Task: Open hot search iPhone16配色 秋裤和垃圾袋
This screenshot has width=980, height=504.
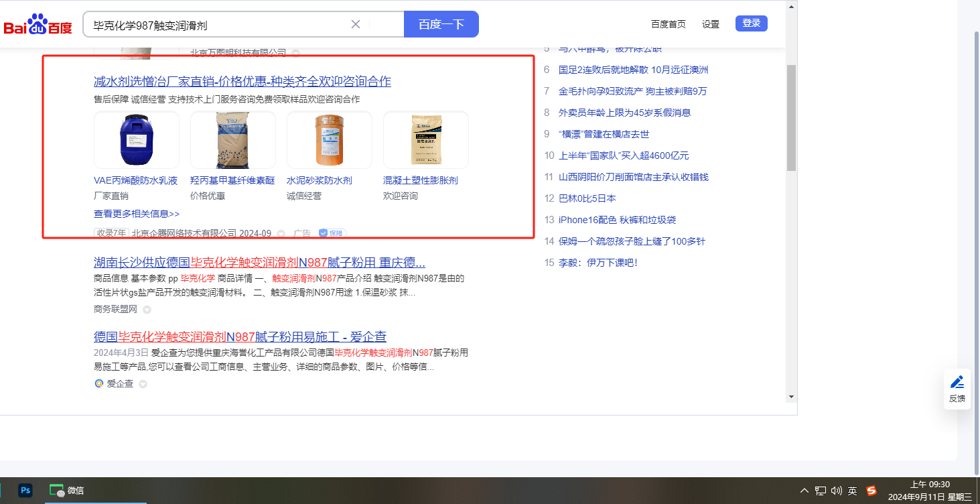Action: click(x=618, y=220)
